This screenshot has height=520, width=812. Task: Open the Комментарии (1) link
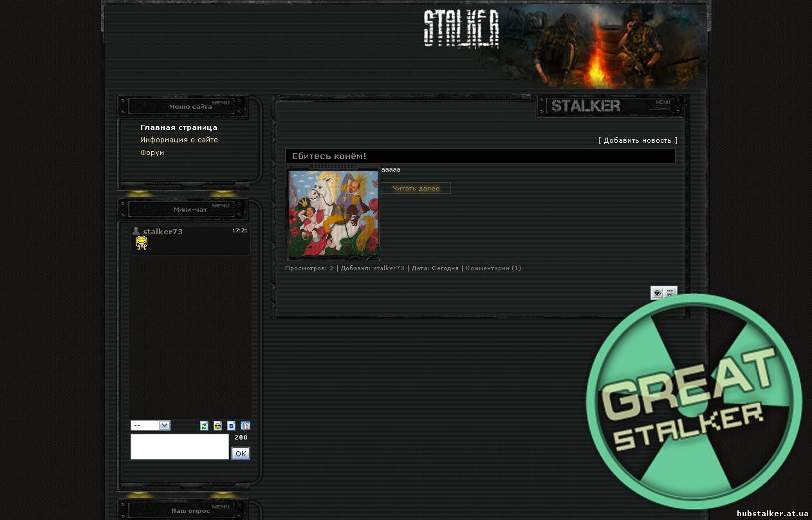click(x=494, y=268)
